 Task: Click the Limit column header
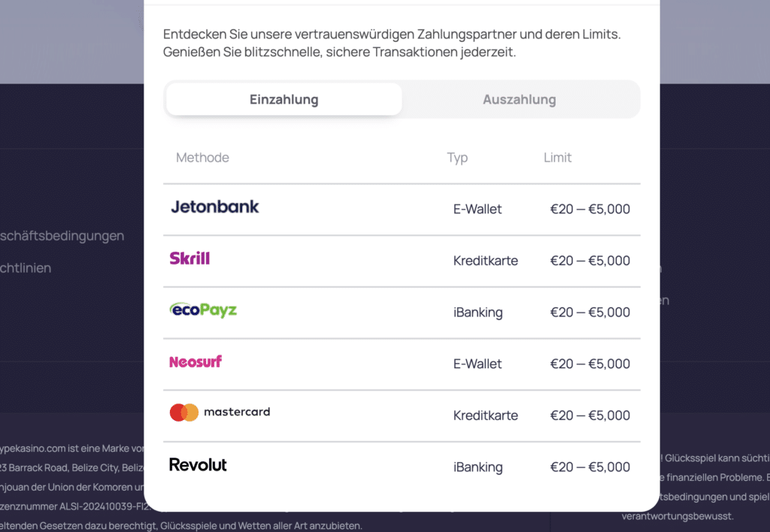pos(557,157)
